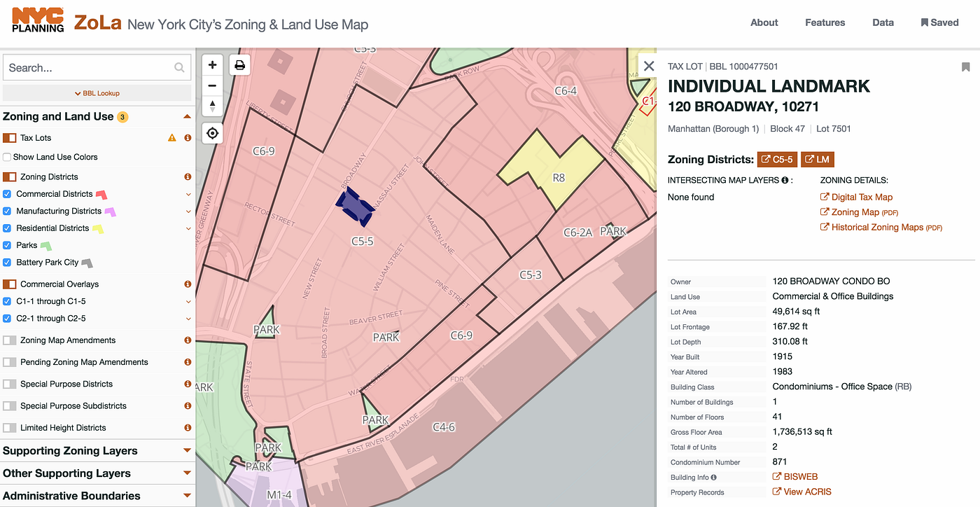The height and width of the screenshot is (507, 980).
Task: Open the View ACRIS property records link
Action: pyautogui.click(x=802, y=492)
